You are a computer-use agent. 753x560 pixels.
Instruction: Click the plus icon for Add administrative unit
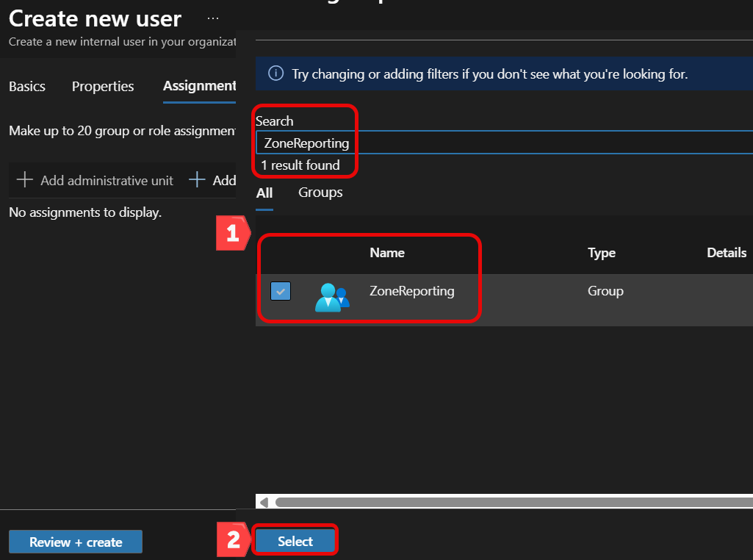[24, 179]
